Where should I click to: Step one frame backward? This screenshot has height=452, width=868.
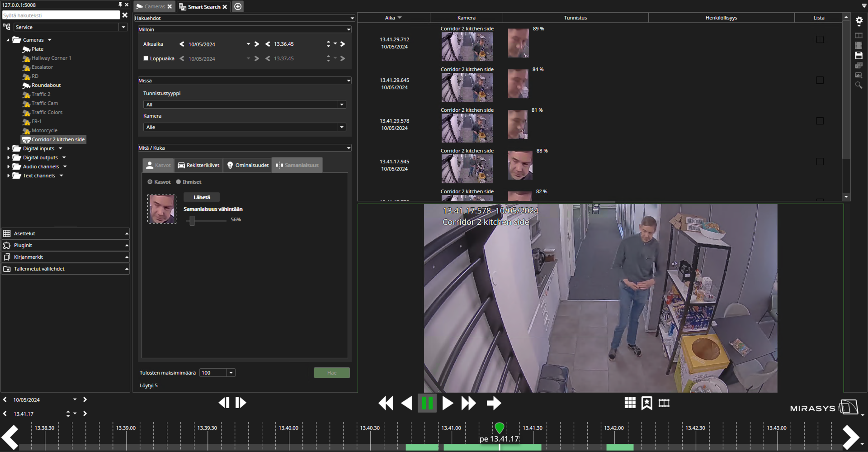(224, 403)
